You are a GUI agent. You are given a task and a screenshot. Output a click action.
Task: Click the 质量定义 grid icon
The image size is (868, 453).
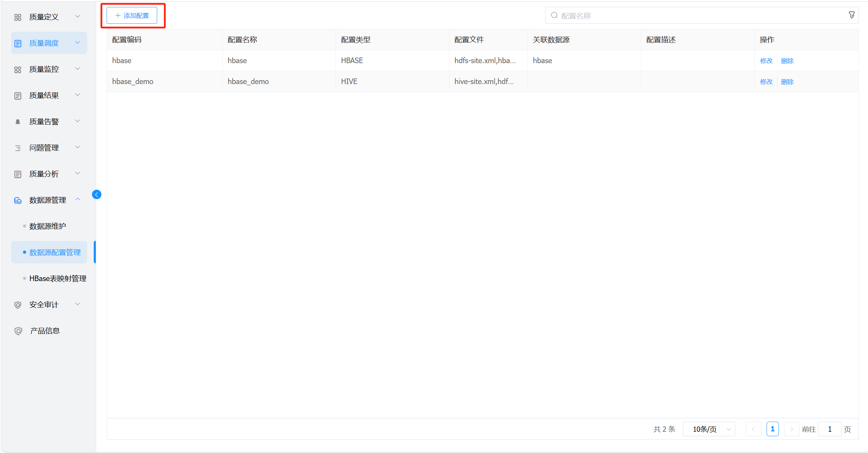tap(18, 17)
